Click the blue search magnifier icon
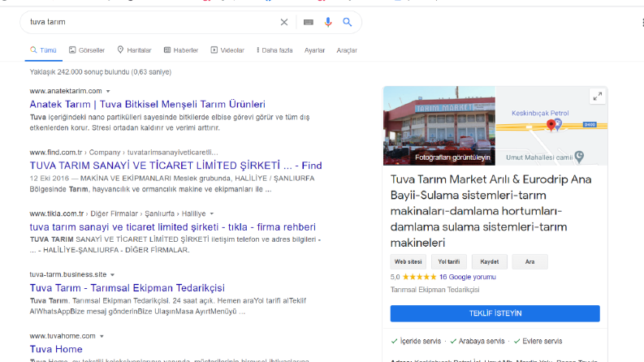The image size is (644, 362). pos(347,22)
